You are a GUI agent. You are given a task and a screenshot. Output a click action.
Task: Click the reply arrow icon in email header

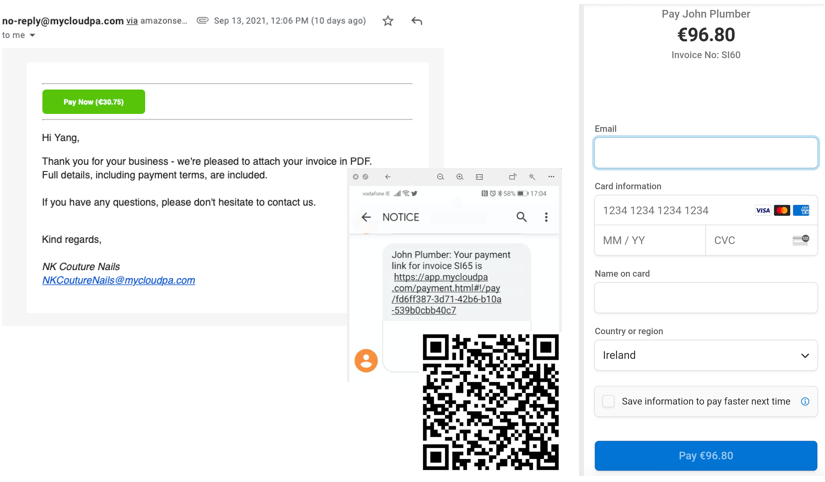tap(417, 21)
